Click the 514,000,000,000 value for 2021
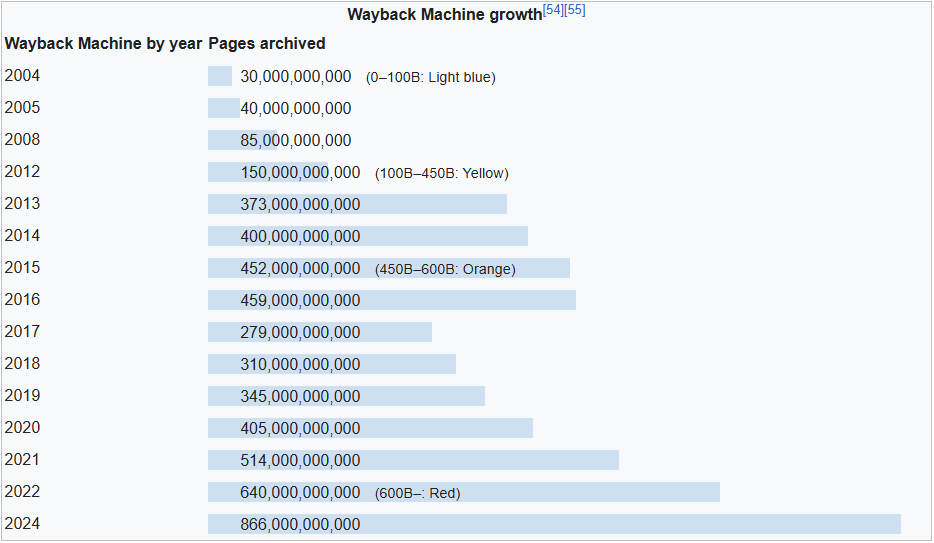This screenshot has height=543, width=934. pyautogui.click(x=300, y=460)
